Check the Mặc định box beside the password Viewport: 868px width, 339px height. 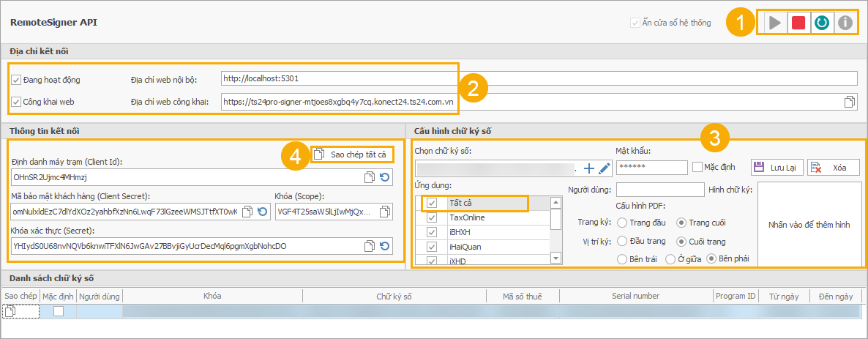(x=697, y=167)
